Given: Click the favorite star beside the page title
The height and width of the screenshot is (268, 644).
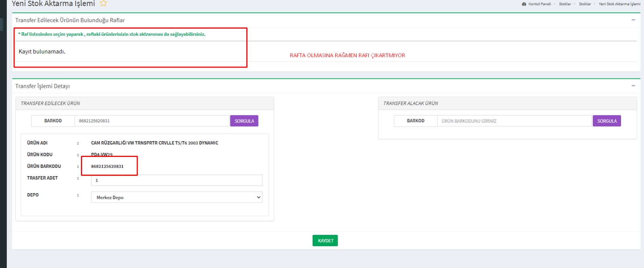Looking at the screenshot, I should pos(103,4).
